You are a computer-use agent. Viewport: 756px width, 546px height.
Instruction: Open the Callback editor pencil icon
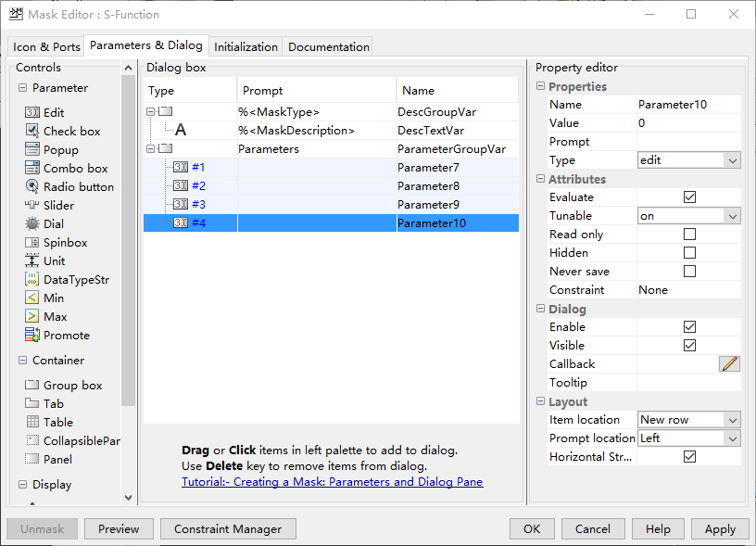(x=729, y=363)
